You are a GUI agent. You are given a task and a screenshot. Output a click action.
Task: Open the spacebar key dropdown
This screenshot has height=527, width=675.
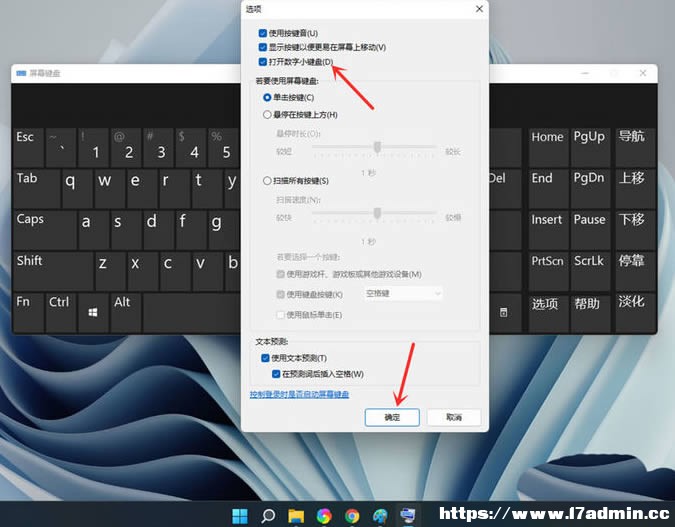pos(403,294)
